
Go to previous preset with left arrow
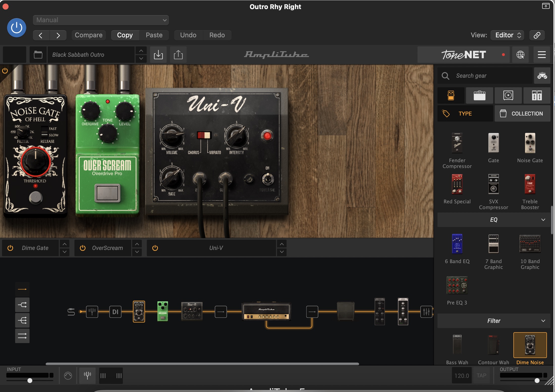click(41, 35)
